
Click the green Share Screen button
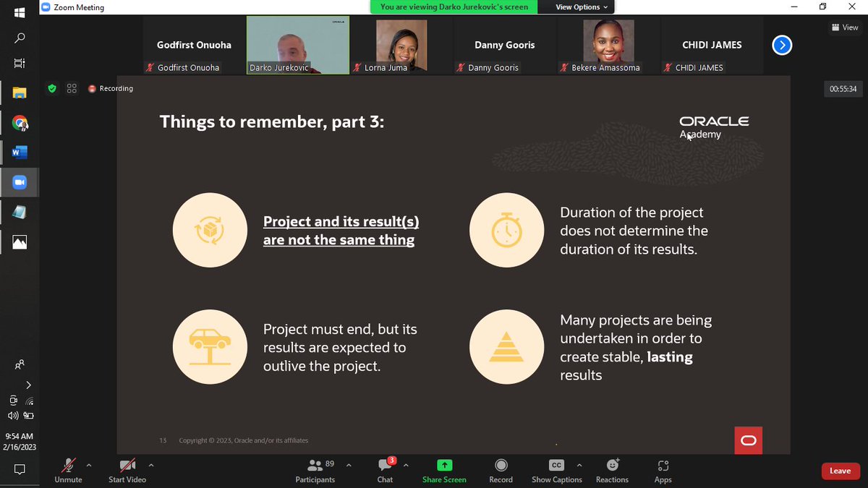click(x=444, y=470)
